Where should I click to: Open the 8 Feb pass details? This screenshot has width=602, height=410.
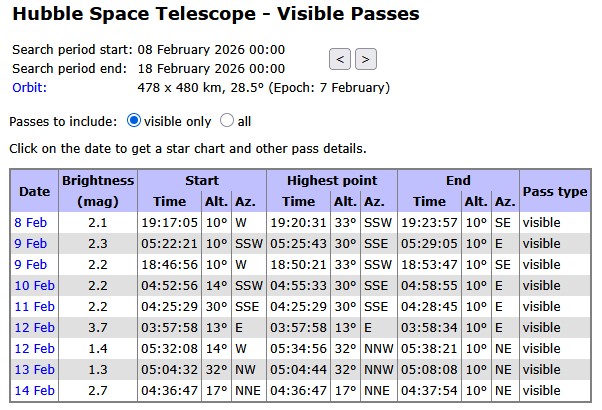pos(30,222)
